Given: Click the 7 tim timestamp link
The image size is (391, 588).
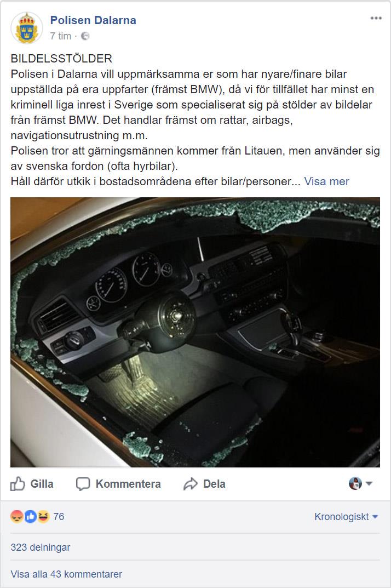Looking at the screenshot, I should 61,36.
